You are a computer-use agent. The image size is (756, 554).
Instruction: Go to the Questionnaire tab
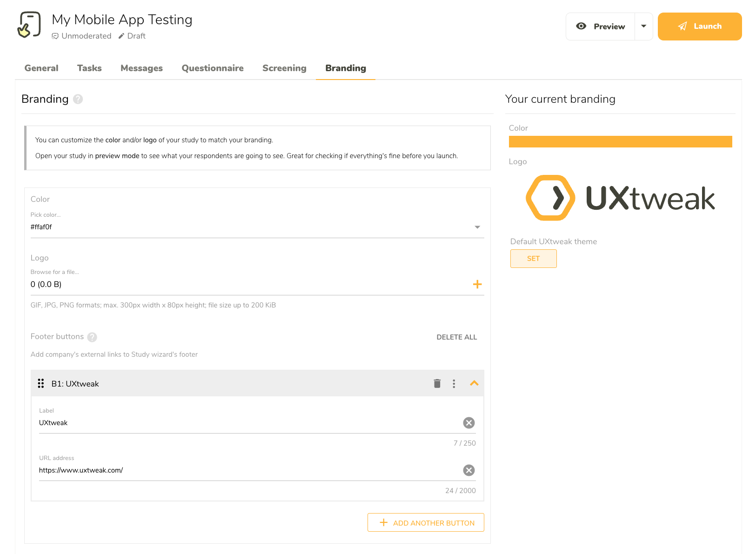[213, 68]
